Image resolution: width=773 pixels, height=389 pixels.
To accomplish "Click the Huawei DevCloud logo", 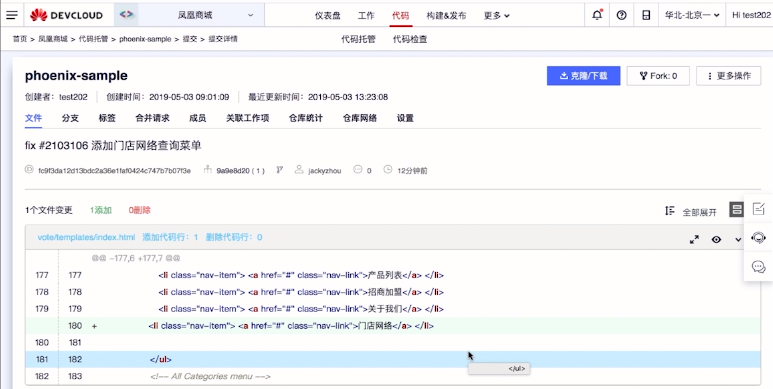I will coord(66,15).
